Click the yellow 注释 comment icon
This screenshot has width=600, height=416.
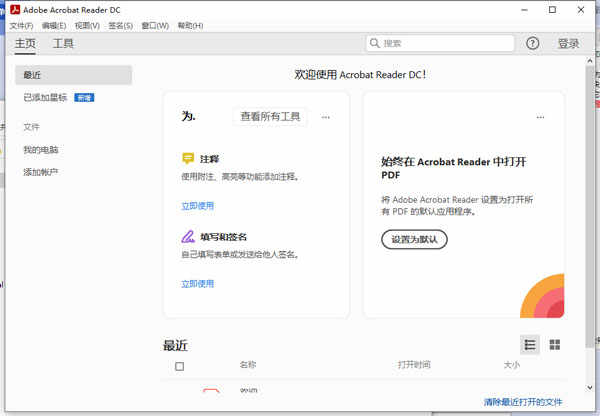click(x=188, y=158)
